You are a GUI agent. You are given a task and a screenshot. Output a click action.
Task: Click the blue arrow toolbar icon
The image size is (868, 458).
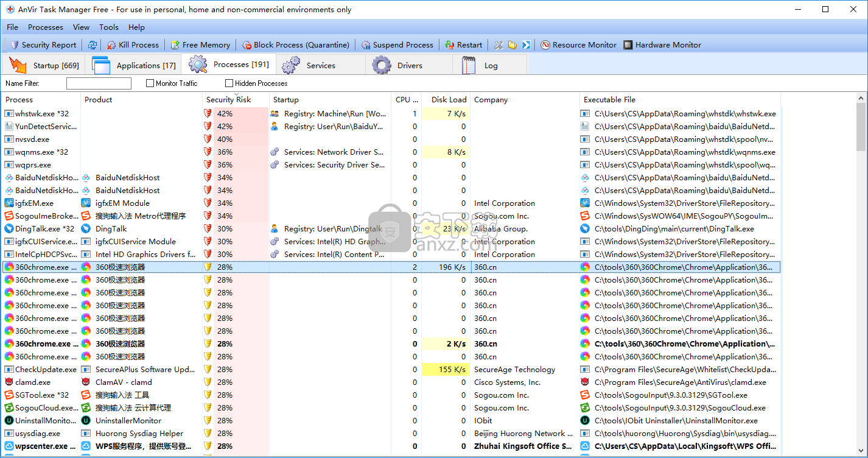pos(527,44)
